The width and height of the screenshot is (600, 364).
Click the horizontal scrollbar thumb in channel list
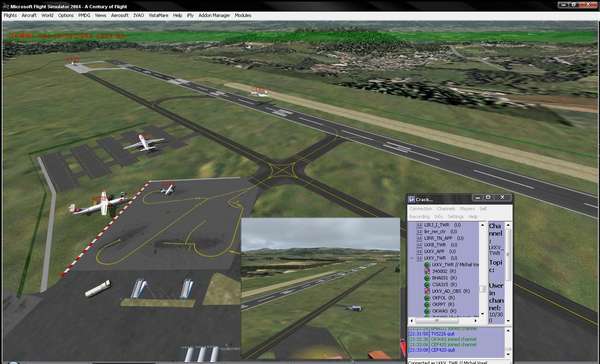(x=437, y=320)
